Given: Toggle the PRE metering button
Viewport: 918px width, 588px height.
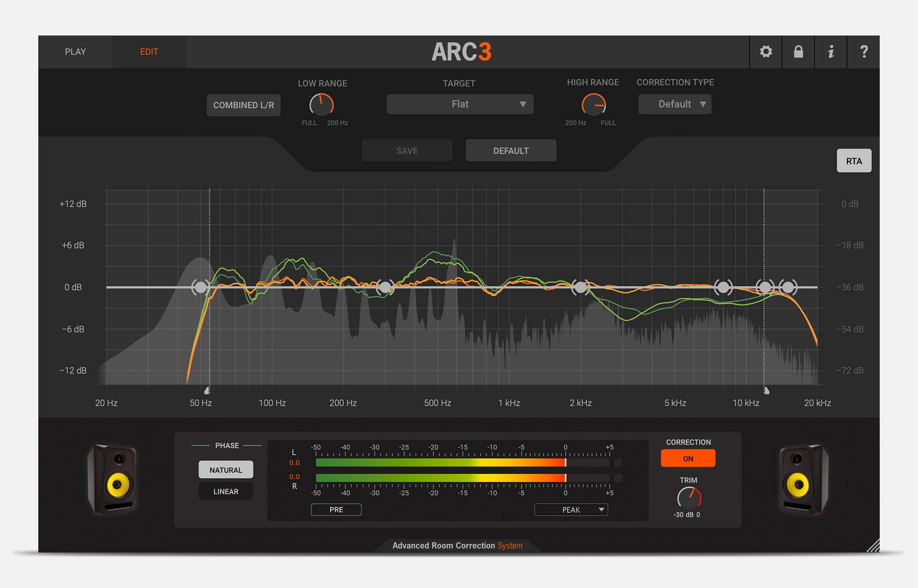Looking at the screenshot, I should tap(336, 510).
